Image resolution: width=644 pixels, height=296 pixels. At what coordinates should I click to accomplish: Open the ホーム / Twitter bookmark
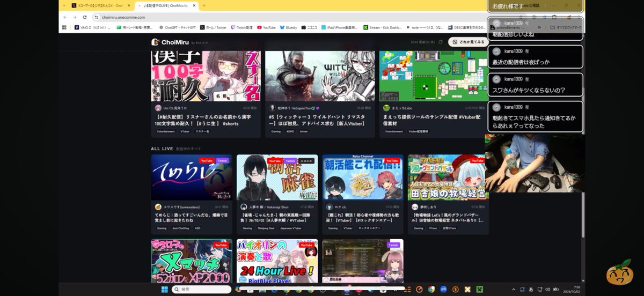pos(214,27)
